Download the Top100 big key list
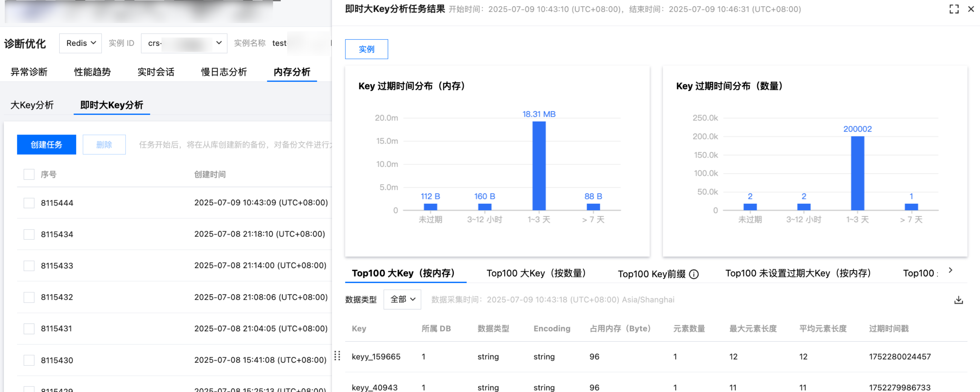The height and width of the screenshot is (392, 980). pos(958,300)
